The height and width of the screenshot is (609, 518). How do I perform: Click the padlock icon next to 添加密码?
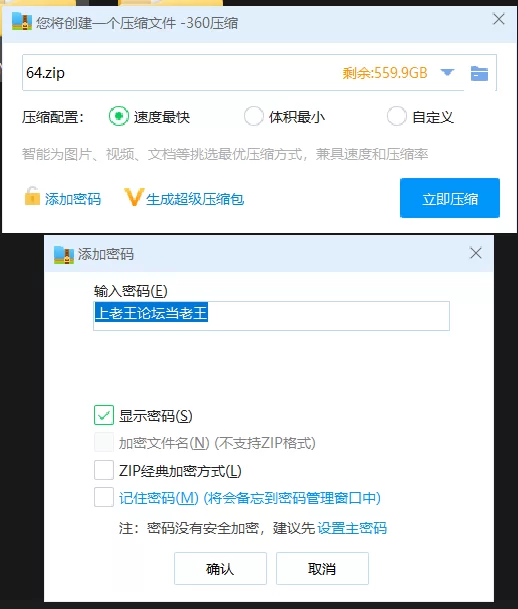[32, 196]
